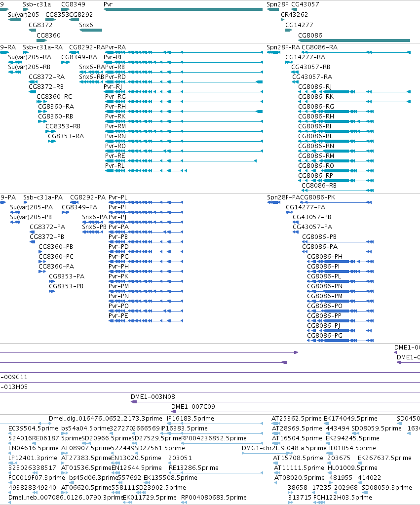Click the CR43262 gene label

pos(294,14)
